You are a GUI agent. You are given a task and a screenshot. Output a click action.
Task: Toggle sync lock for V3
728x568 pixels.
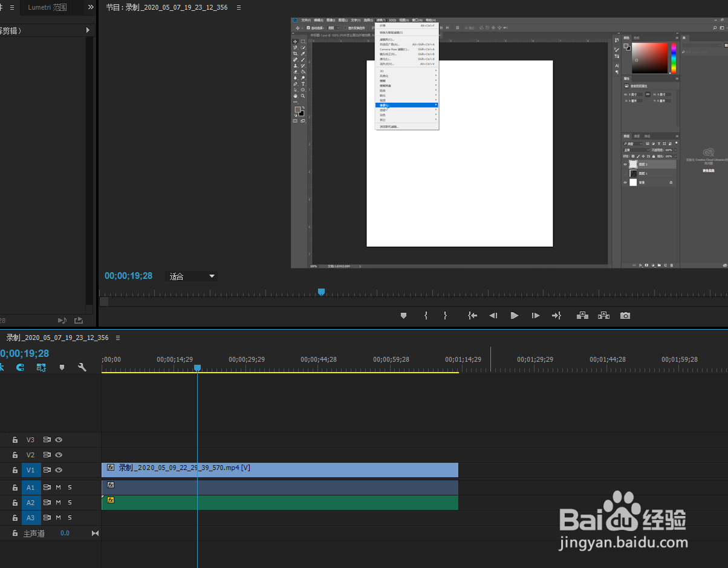pos(47,440)
